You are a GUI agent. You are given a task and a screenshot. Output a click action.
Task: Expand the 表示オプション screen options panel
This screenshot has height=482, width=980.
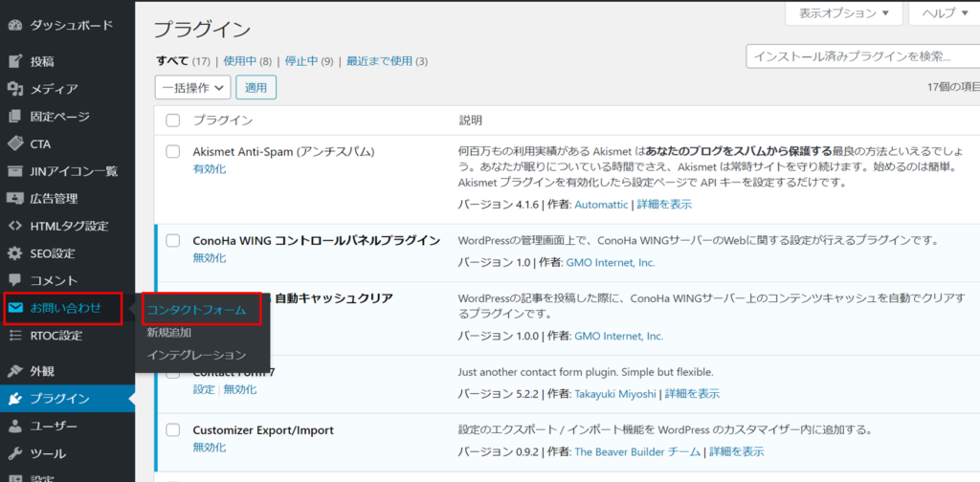click(x=844, y=13)
